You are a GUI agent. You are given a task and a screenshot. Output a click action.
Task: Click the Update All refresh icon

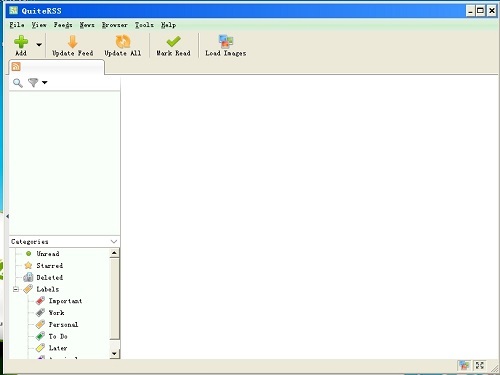click(x=123, y=42)
